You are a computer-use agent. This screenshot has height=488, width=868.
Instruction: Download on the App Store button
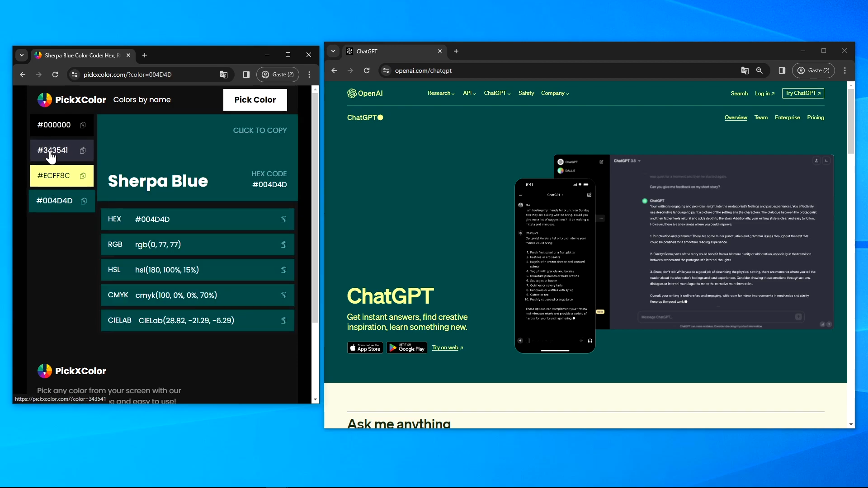pyautogui.click(x=365, y=347)
